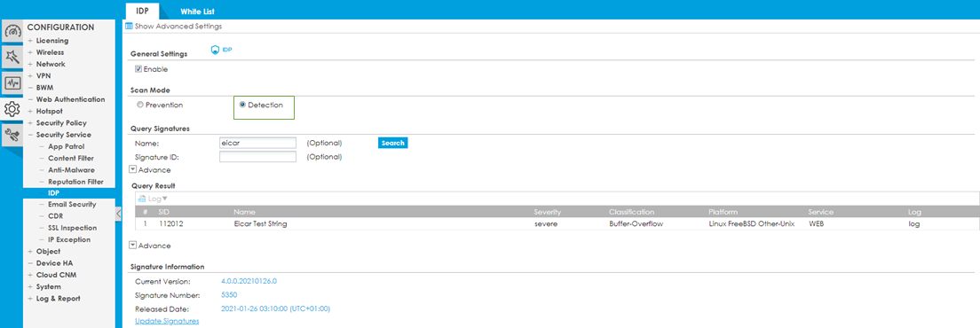
Task: Open the Monitor icon with waveform
Action: point(13,82)
